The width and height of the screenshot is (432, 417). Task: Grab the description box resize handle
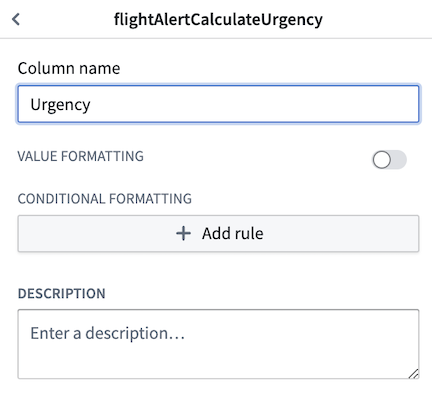tap(414, 374)
